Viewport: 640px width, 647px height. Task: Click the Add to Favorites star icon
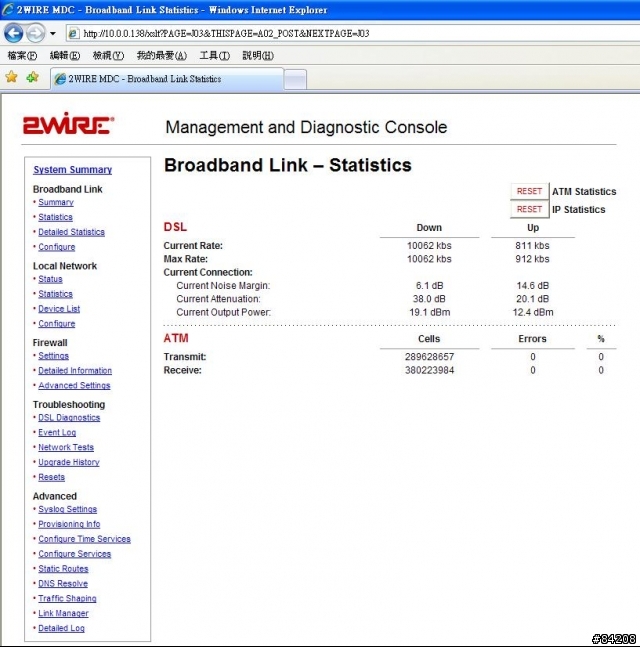[x=33, y=77]
